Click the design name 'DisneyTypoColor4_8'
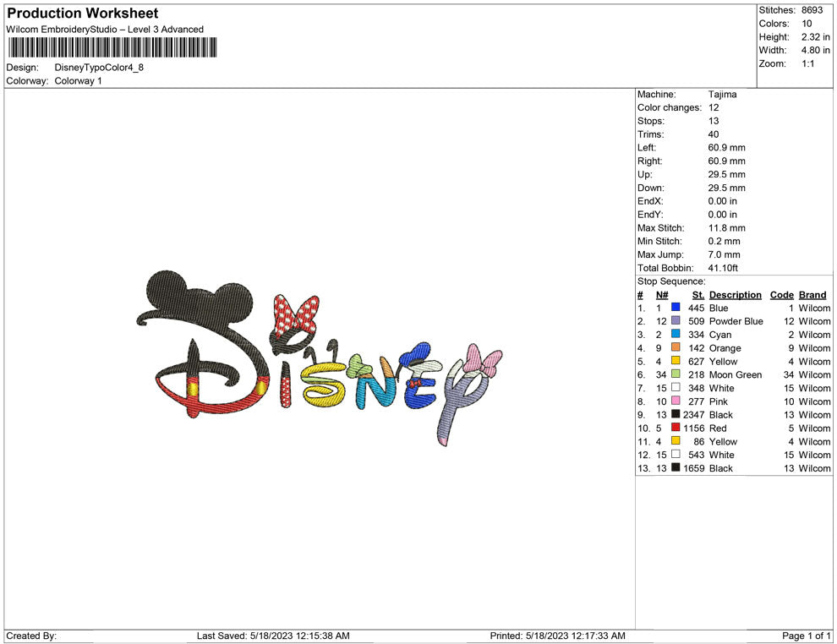837x644 pixels. pyautogui.click(x=99, y=68)
